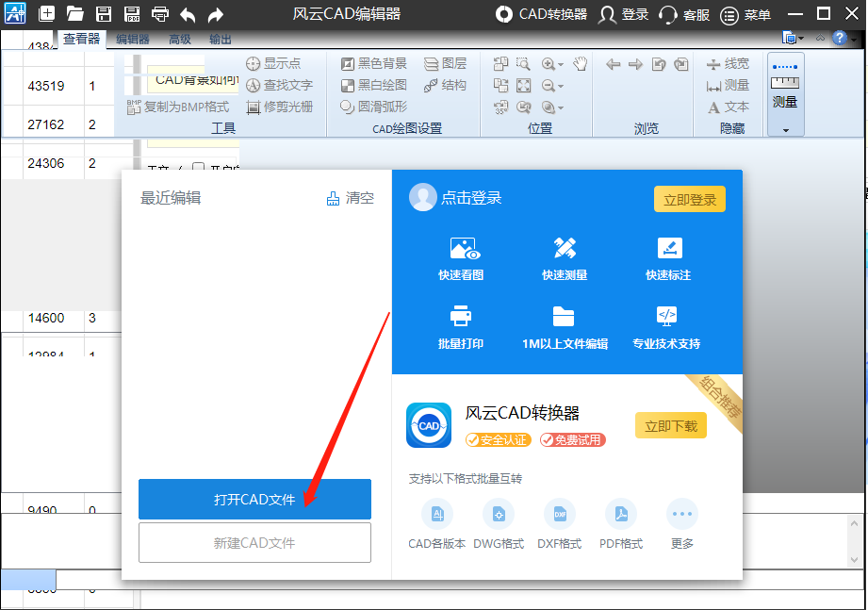Toggle 黑色背景 black background mode
The width and height of the screenshot is (868, 610).
pos(373,63)
